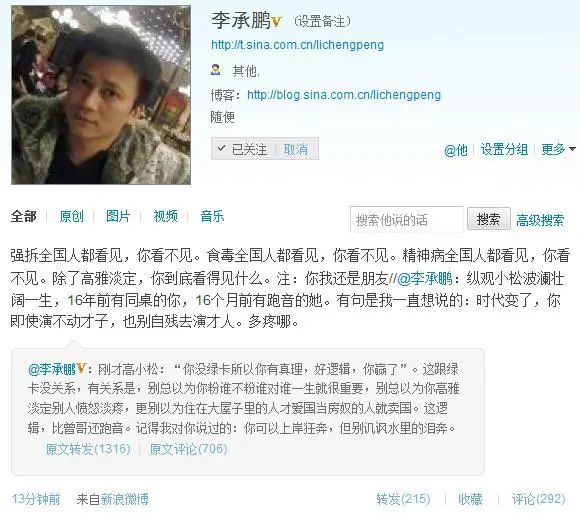Click the profile avatar photo
This screenshot has height=520, width=580.
101,95
